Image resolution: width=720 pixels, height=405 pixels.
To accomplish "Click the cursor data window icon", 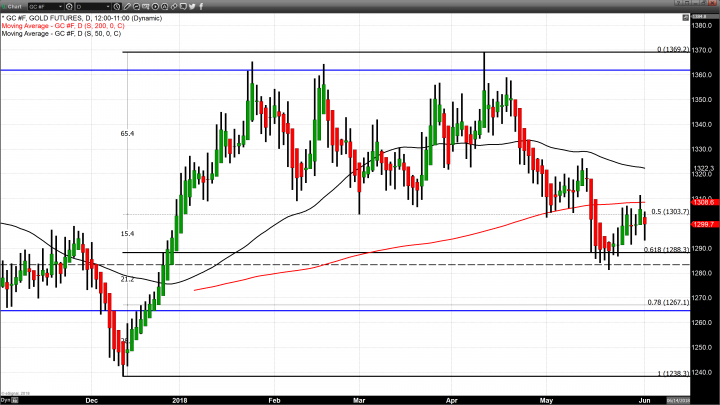I will pos(146,6).
